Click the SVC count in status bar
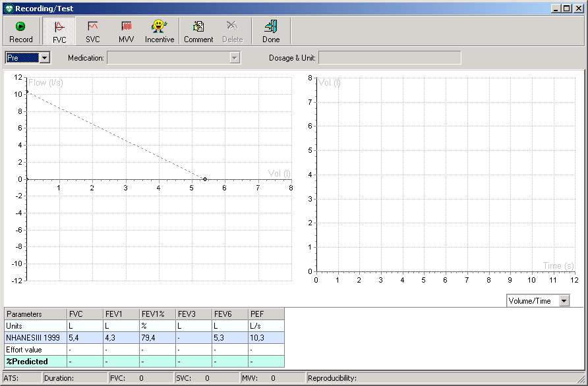Viewport: 588px width, 386px height. pos(207,378)
